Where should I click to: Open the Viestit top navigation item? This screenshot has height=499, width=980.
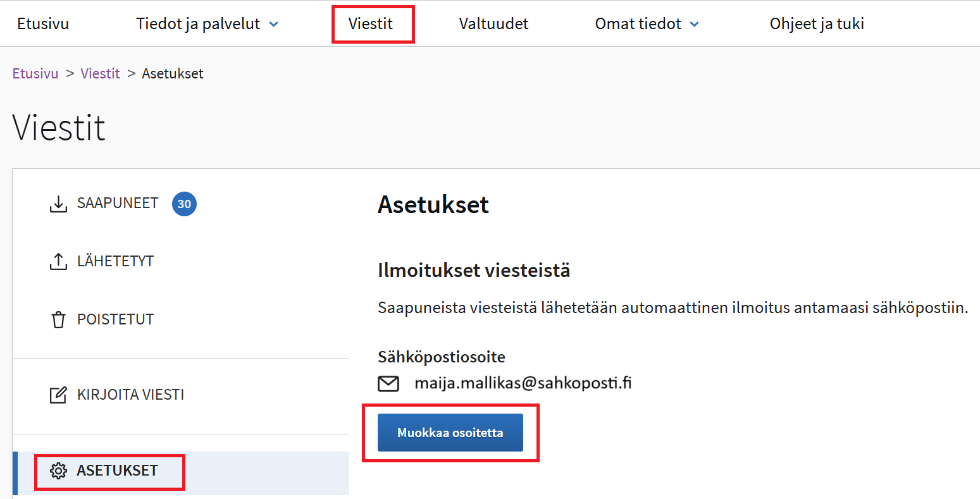click(x=371, y=24)
